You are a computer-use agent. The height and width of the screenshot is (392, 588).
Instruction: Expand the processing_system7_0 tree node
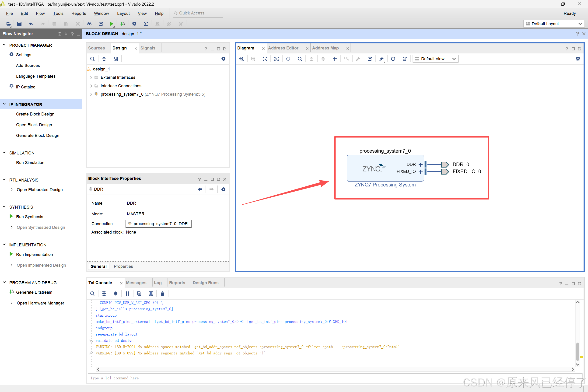[x=91, y=94]
